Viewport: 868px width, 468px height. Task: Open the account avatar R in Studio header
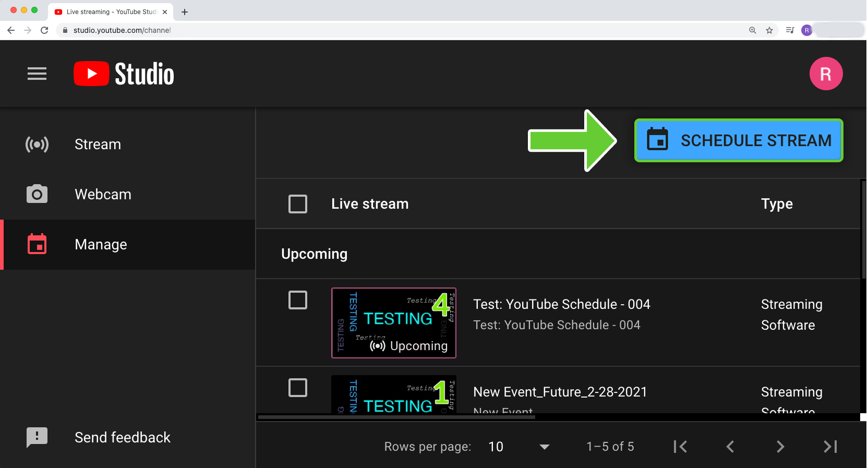click(826, 74)
